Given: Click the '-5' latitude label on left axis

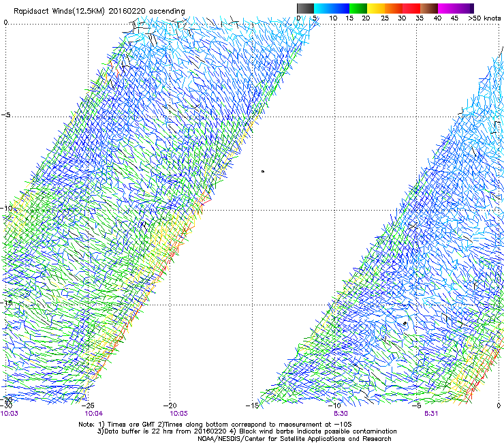Looking at the screenshot, I should coord(6,115).
